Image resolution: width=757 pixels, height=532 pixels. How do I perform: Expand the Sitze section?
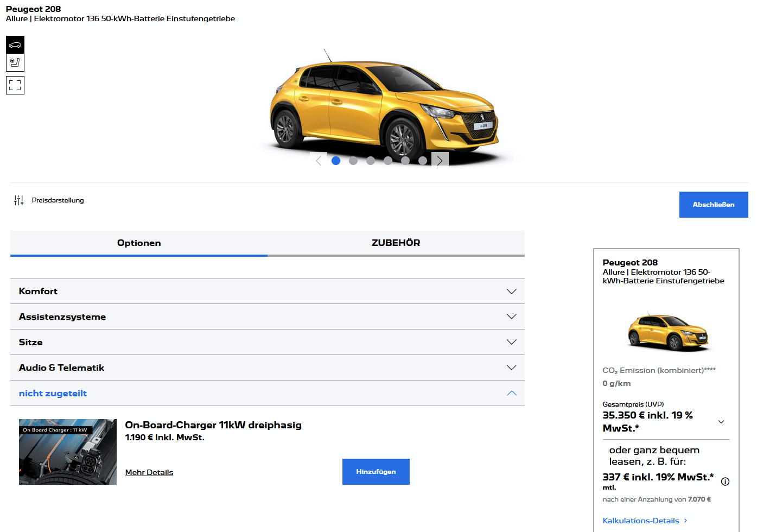click(268, 343)
